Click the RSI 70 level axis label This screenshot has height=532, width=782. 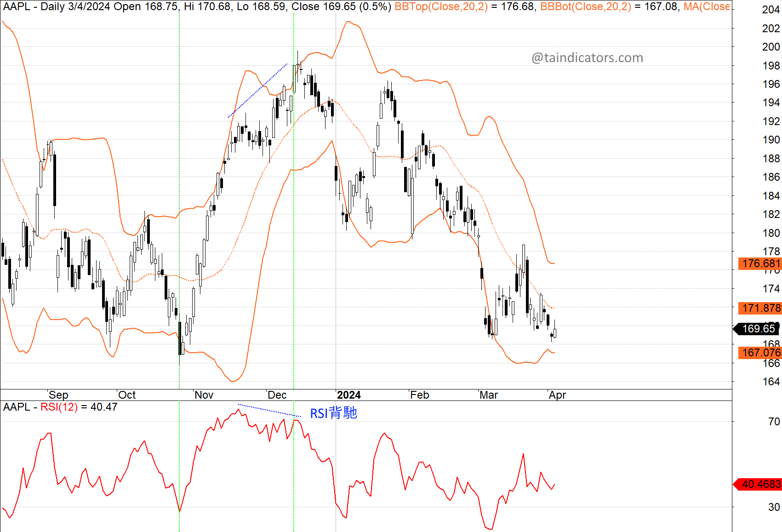point(774,422)
